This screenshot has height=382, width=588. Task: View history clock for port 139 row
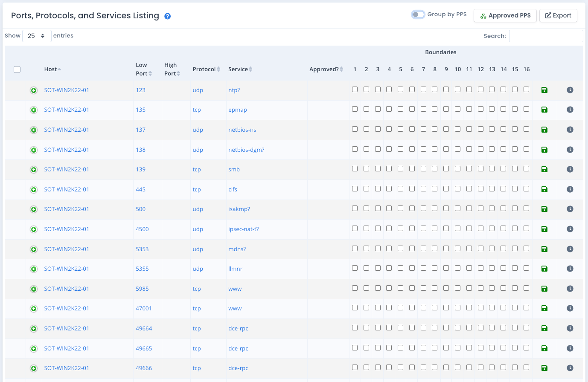pos(570,169)
